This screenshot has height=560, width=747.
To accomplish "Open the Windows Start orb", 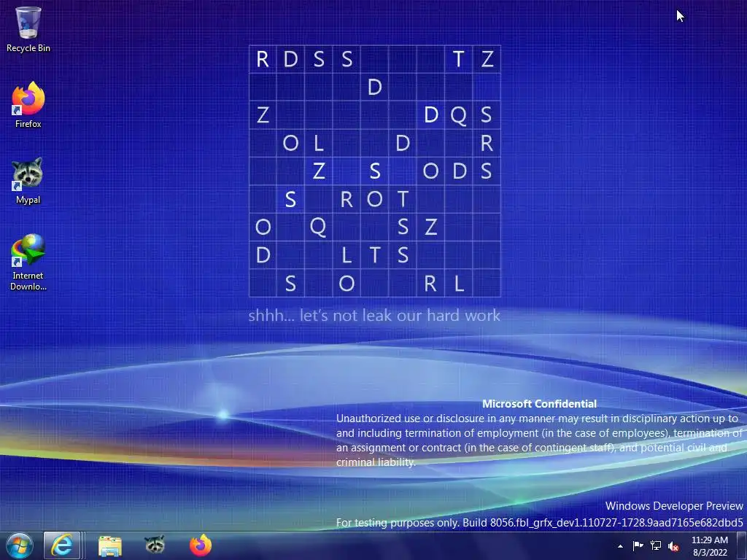I will (20, 545).
